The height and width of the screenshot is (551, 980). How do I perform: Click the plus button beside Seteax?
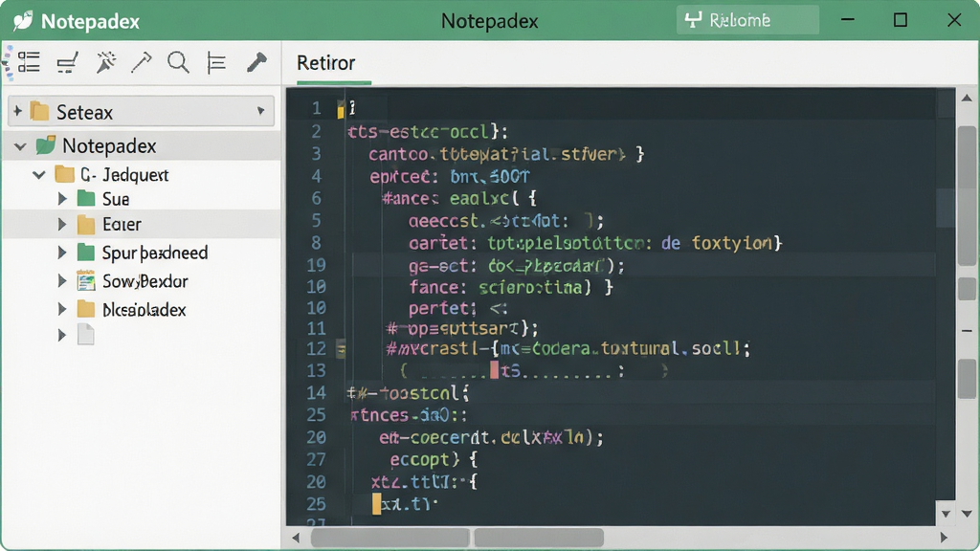[x=17, y=111]
